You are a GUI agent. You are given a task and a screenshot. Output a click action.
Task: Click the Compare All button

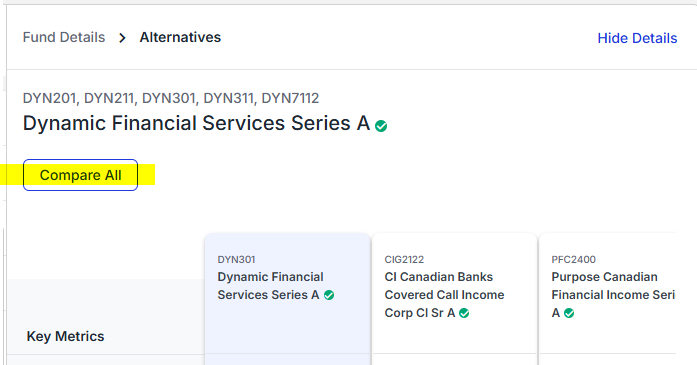click(x=80, y=175)
